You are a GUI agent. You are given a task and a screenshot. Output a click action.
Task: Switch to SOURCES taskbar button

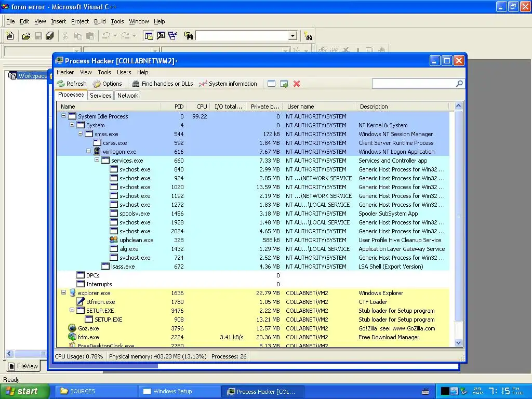click(95, 391)
